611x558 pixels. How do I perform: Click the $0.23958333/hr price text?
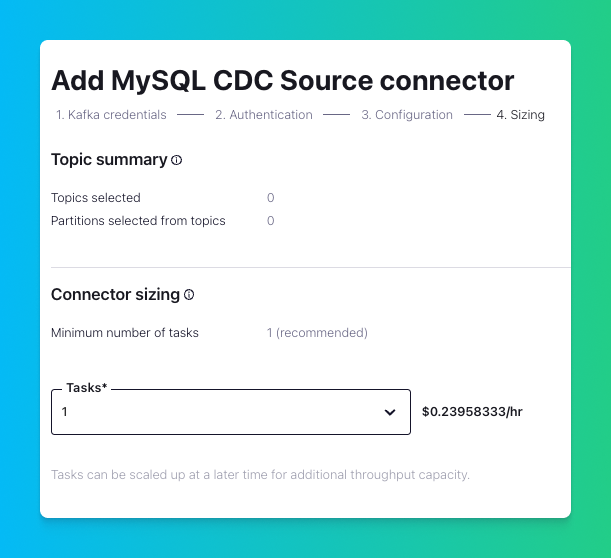472,412
